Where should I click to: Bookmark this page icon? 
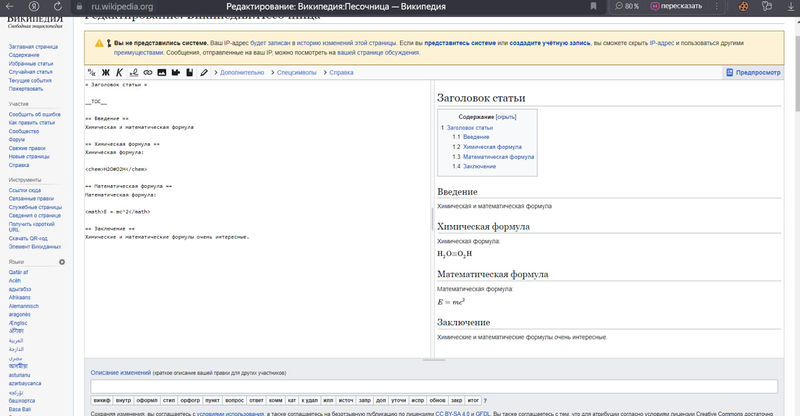point(593,6)
